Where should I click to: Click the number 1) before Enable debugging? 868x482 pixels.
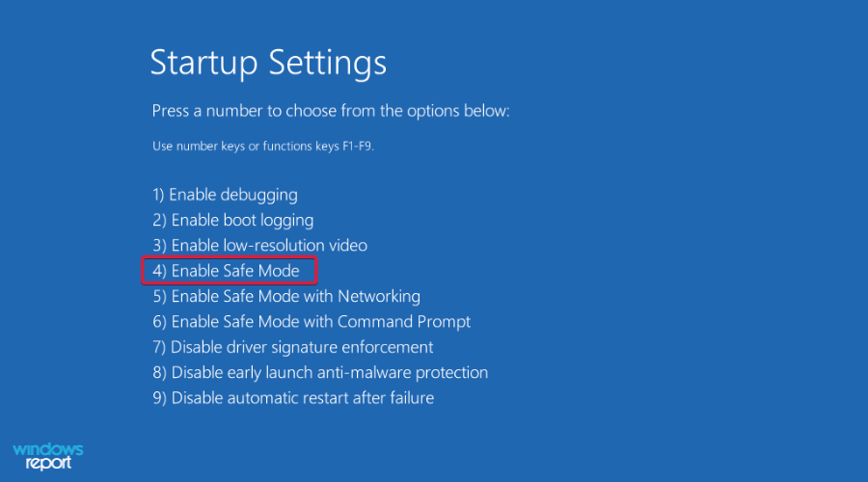click(159, 195)
